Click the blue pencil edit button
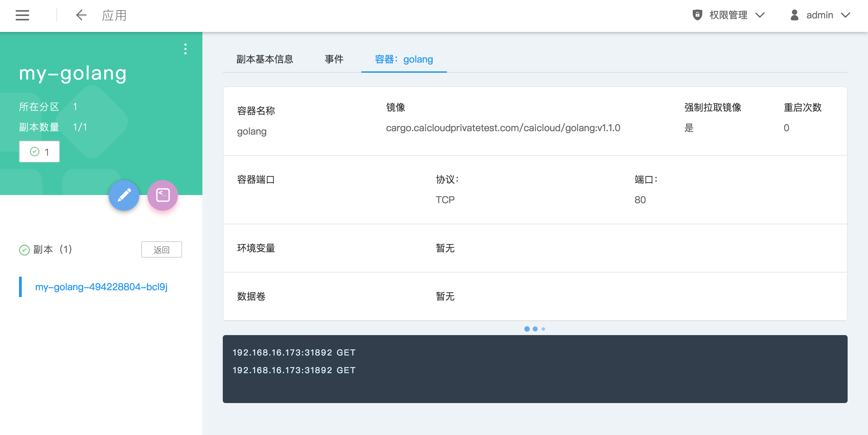The height and width of the screenshot is (435, 868). click(x=124, y=195)
